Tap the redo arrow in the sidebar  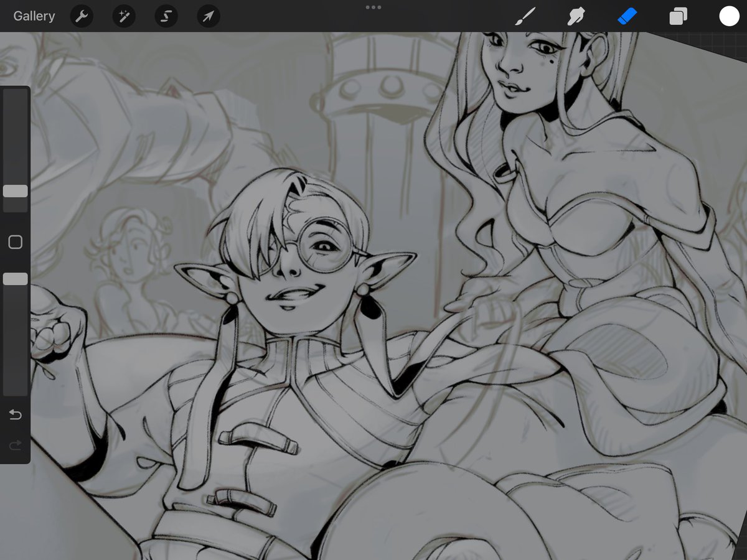(x=16, y=445)
